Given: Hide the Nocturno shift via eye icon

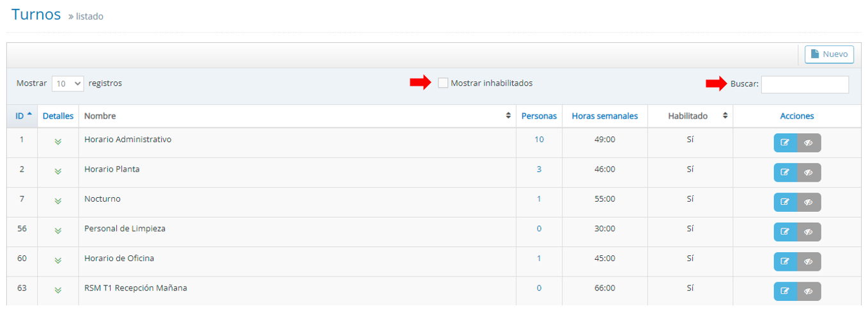Looking at the screenshot, I should point(809,202).
